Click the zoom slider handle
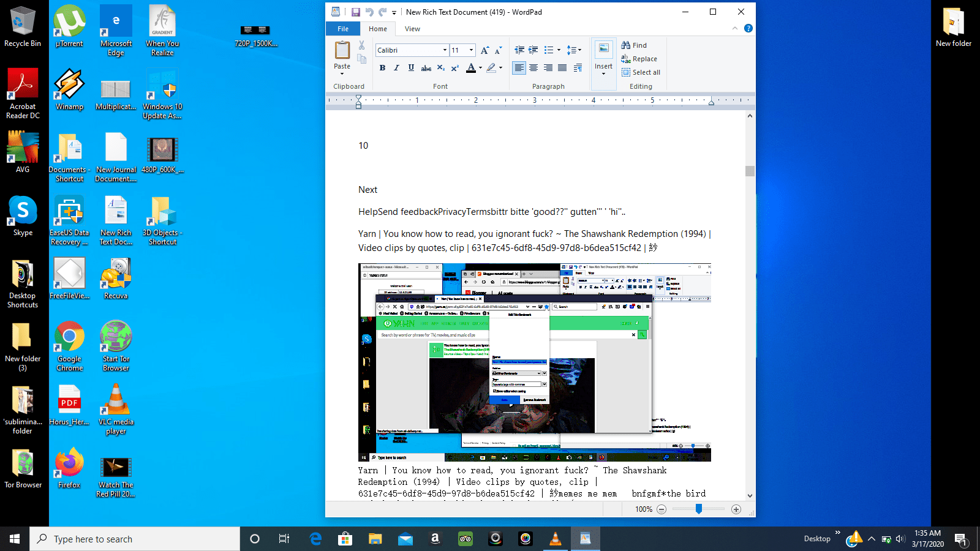Image resolution: width=980 pixels, height=551 pixels. (699, 509)
